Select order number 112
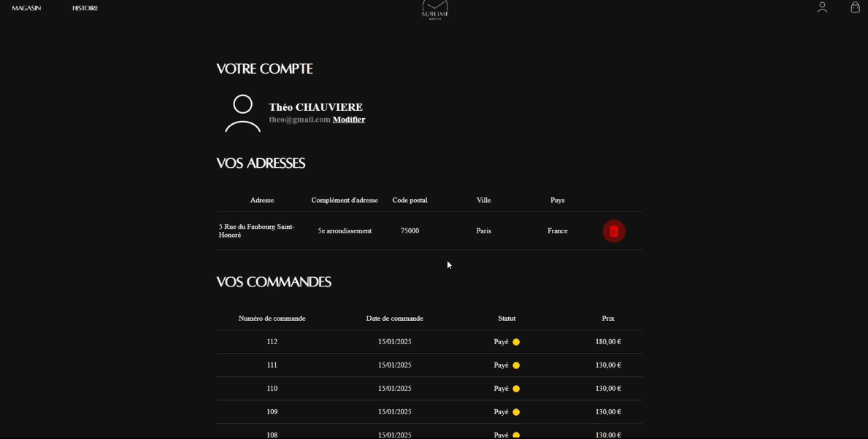868x439 pixels. point(272,342)
